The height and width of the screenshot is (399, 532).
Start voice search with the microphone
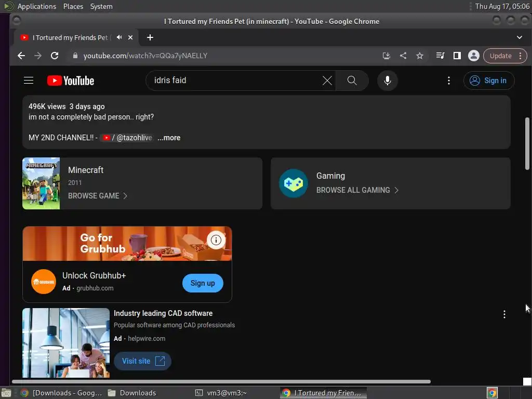point(388,81)
